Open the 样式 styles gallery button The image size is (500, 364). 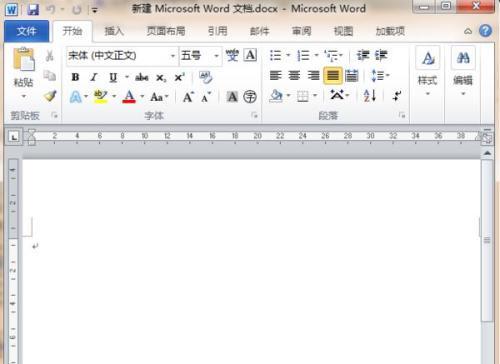428,71
